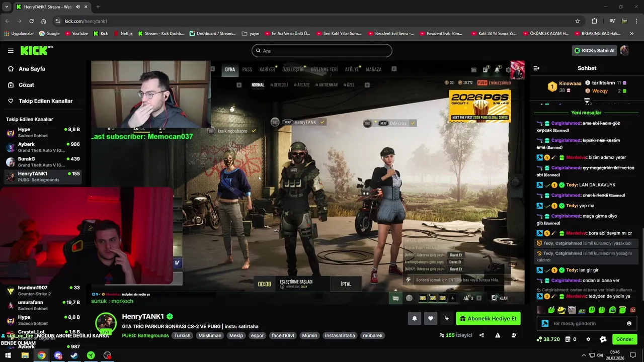Image resolution: width=644 pixels, height=362 pixels.
Task: Click the Mekip tag
Action: [236, 335]
